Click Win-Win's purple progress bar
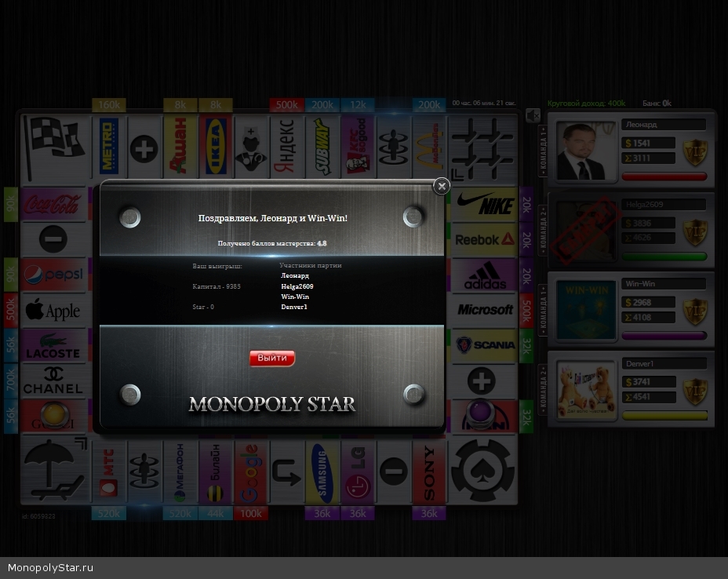Image resolution: width=728 pixels, height=579 pixels. (664, 335)
